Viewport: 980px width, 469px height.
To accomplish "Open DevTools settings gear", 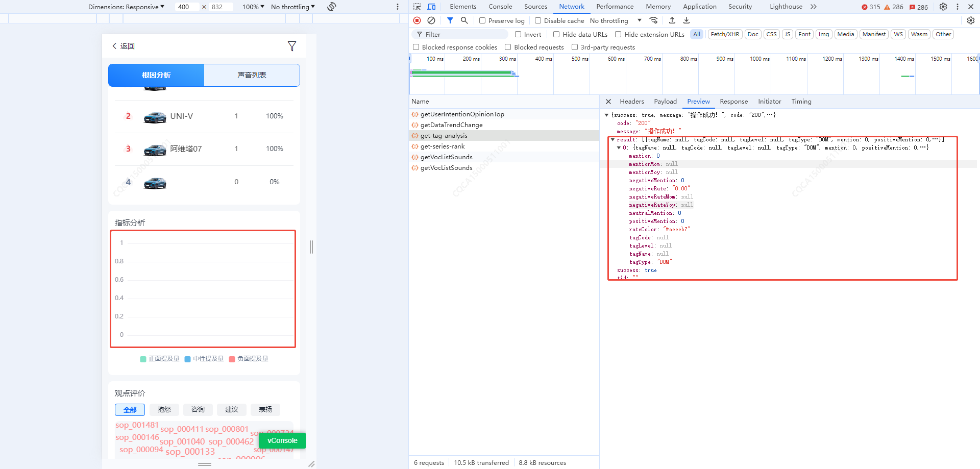I will 943,7.
